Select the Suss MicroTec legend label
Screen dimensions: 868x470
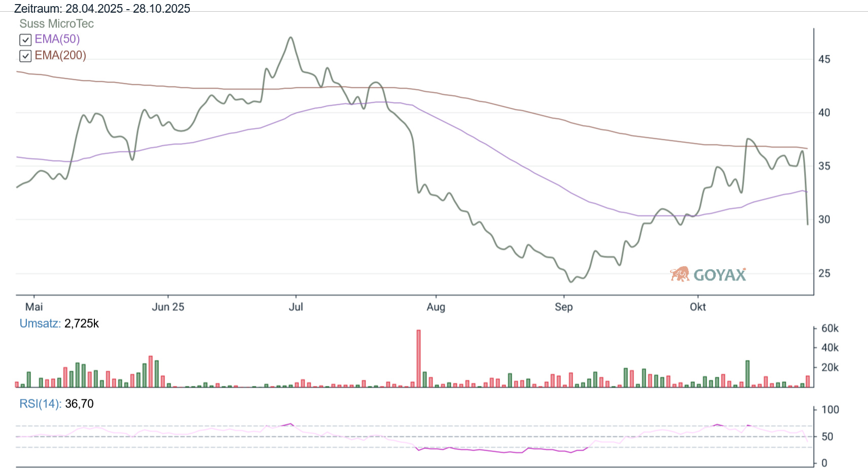pyautogui.click(x=56, y=24)
